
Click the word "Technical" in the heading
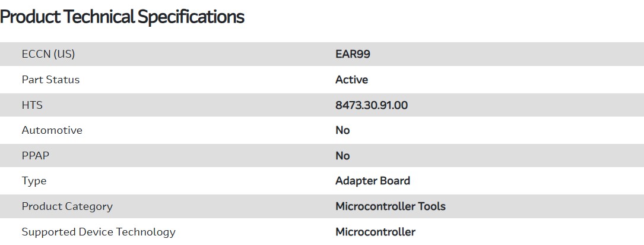99,17
